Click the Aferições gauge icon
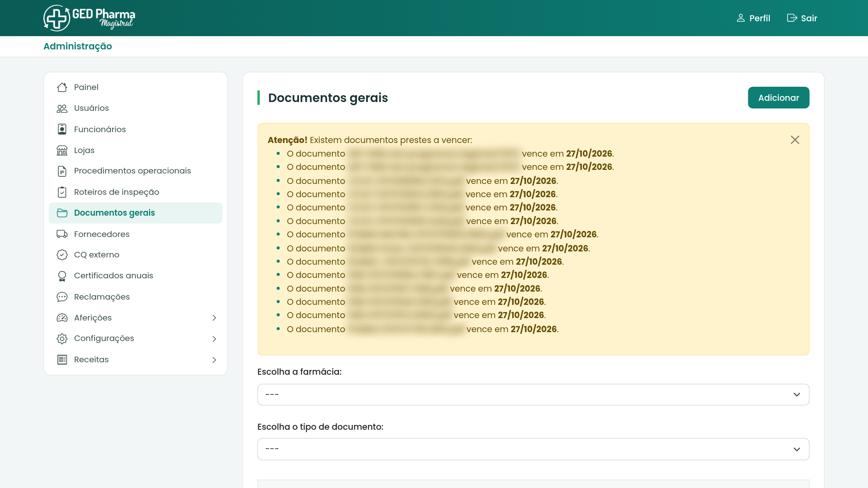Screen dimensions: 868x488 tap(62, 318)
